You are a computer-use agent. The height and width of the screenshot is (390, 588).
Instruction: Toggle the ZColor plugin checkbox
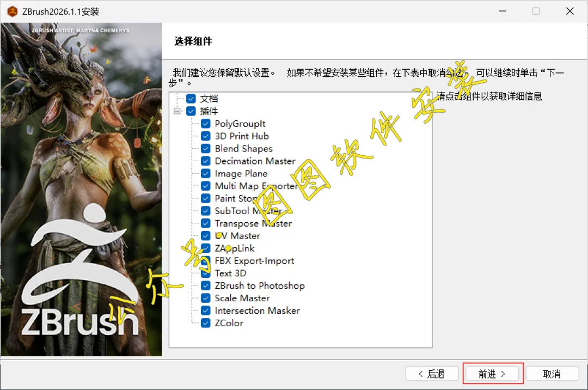coord(205,323)
